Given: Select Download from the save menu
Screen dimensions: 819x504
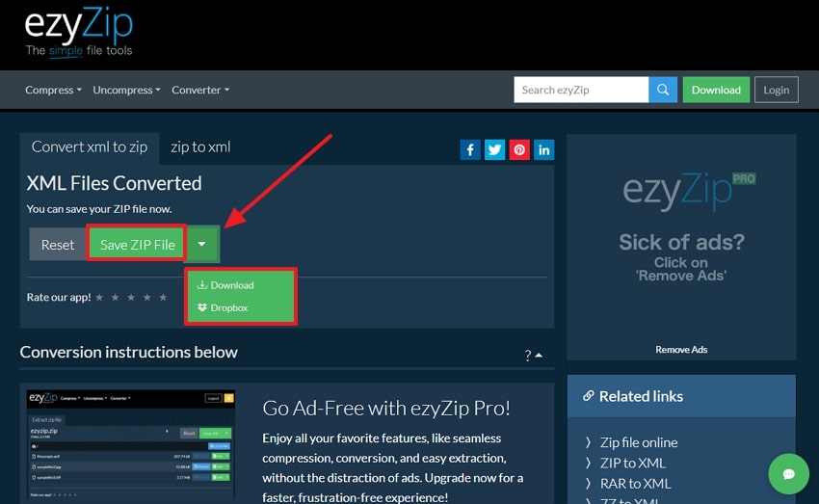Looking at the screenshot, I should [x=226, y=285].
